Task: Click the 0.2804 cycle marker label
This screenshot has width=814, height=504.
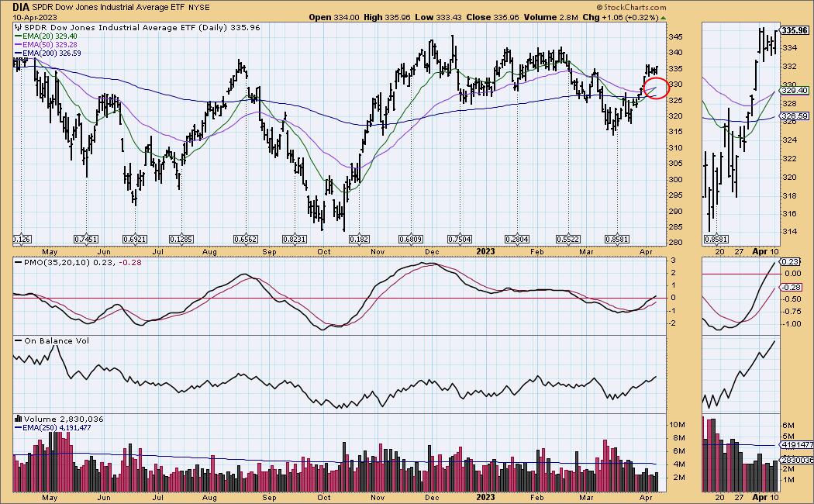Action: click(x=517, y=240)
